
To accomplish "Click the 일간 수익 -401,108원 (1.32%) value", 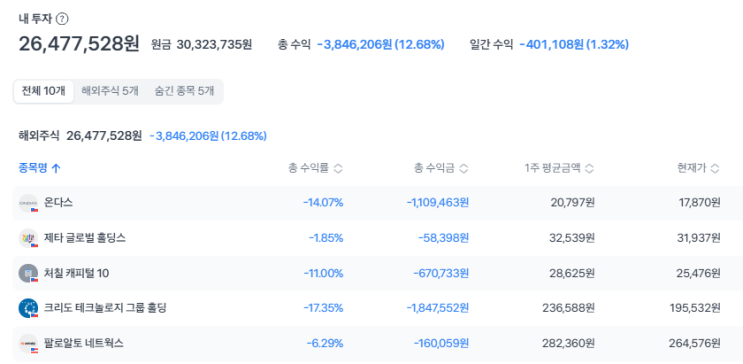I will point(574,45).
